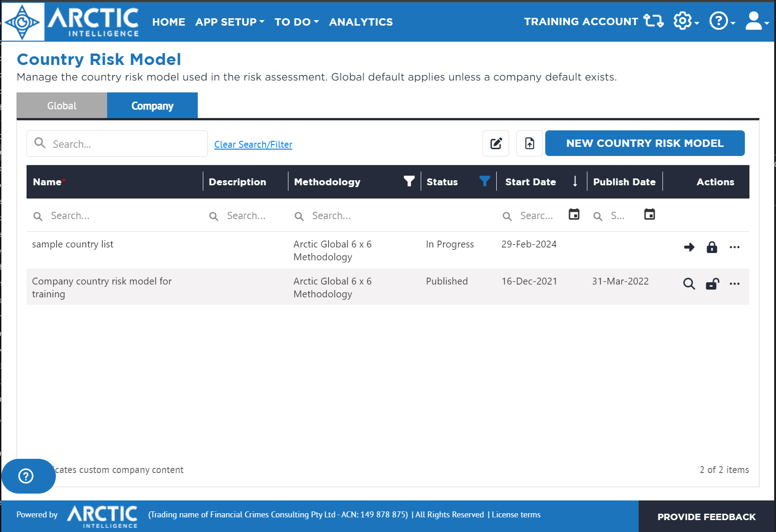Image resolution: width=776 pixels, height=532 pixels.
Task: Click the footer Arctic Intelligence logo
Action: (x=103, y=516)
